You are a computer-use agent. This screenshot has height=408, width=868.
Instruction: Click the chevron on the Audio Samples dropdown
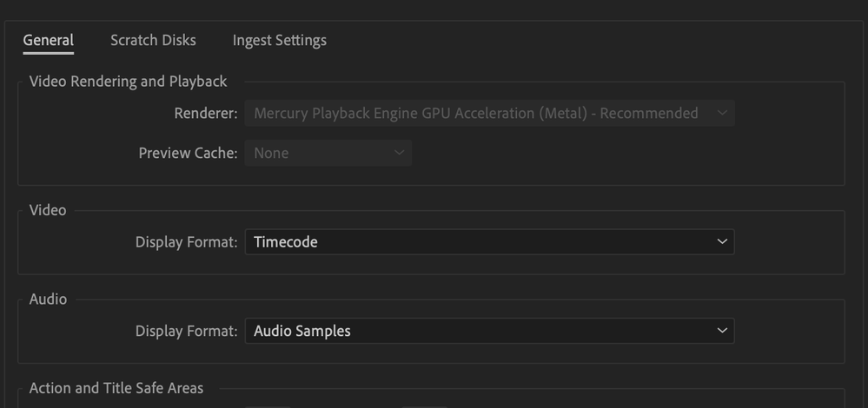(x=722, y=331)
